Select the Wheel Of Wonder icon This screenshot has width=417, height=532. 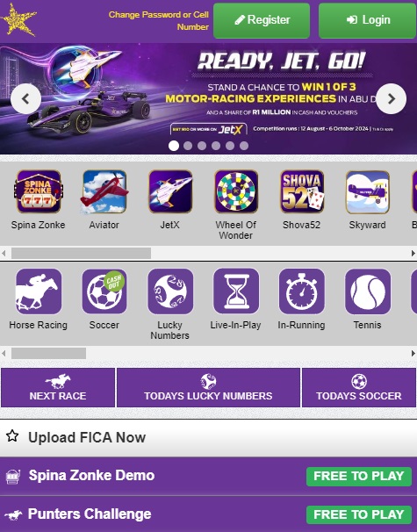[x=236, y=191]
